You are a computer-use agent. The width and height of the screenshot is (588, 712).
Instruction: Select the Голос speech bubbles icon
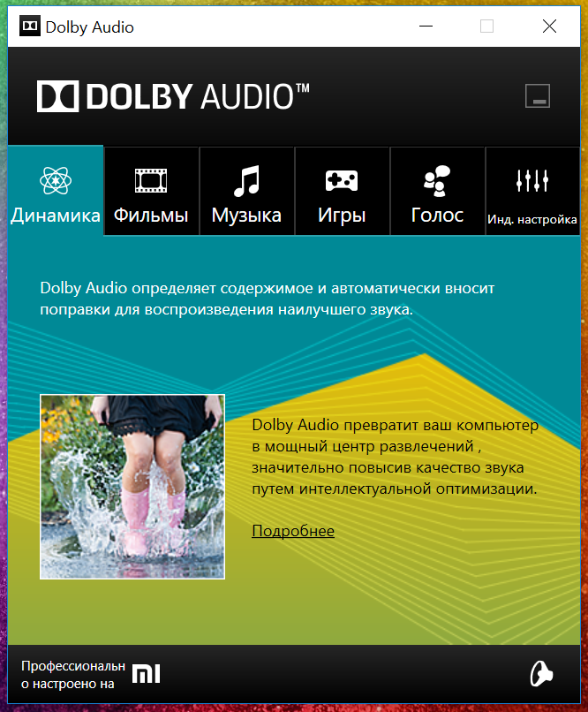click(x=437, y=181)
